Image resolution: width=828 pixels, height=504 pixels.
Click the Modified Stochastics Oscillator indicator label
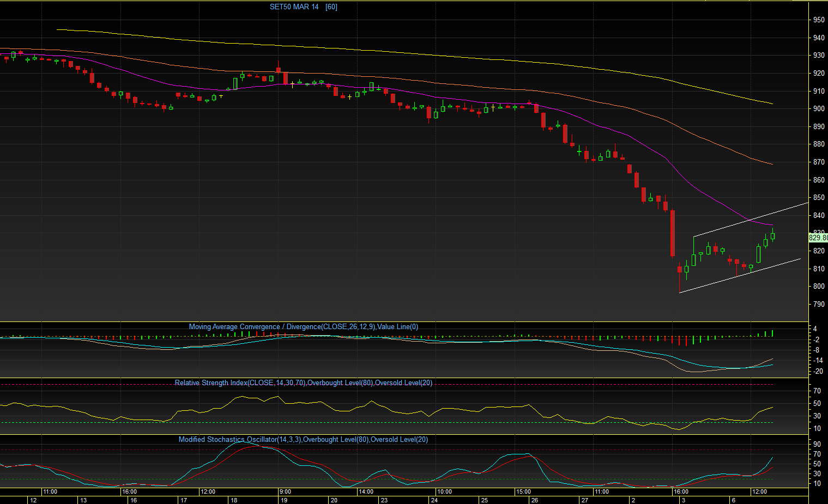tap(304, 440)
